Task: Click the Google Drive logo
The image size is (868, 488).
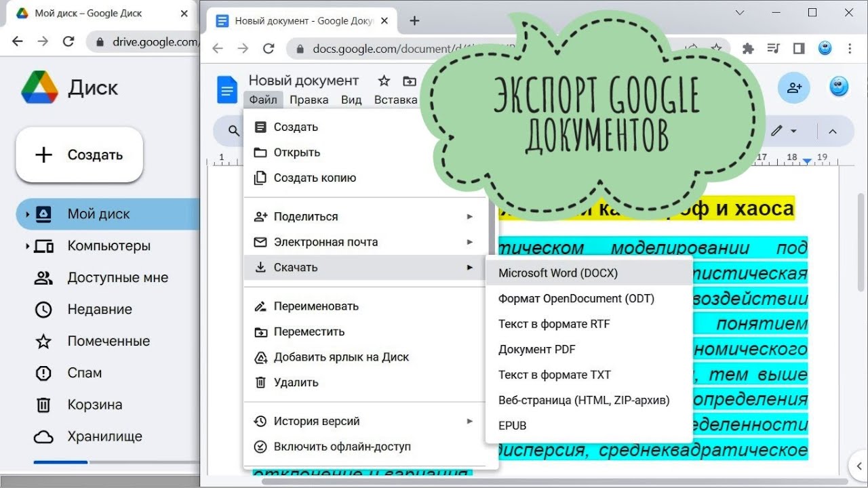Action: 39,87
